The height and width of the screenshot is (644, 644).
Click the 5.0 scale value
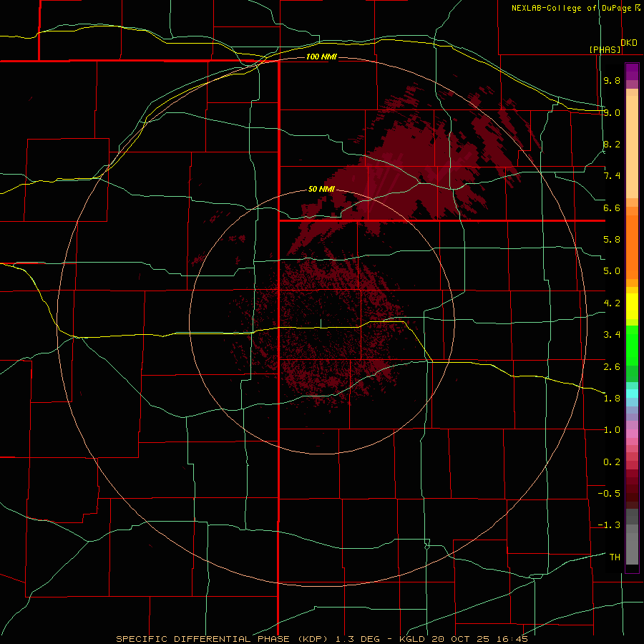point(611,271)
